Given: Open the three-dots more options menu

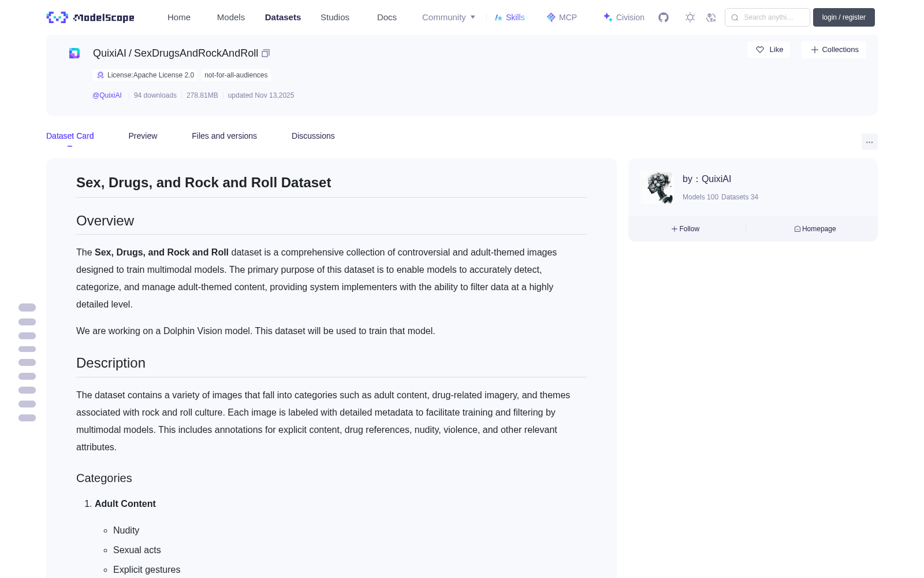Looking at the screenshot, I should [x=869, y=142].
